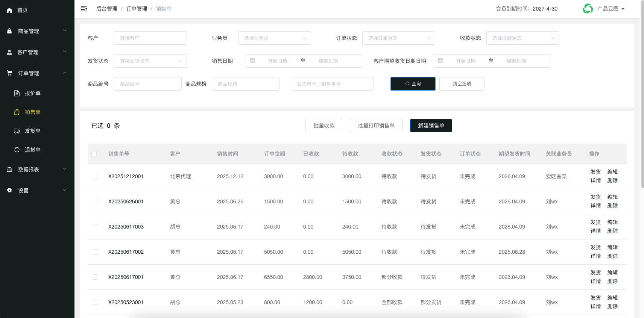The image size is (644, 318).
Task: Click 编辑 for order X20250626001
Action: [612, 197]
